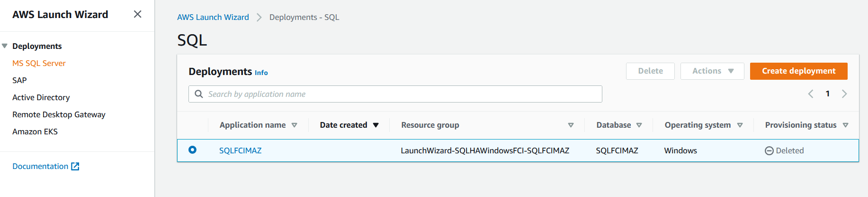
Task: Sort by Database column
Action: (619, 125)
